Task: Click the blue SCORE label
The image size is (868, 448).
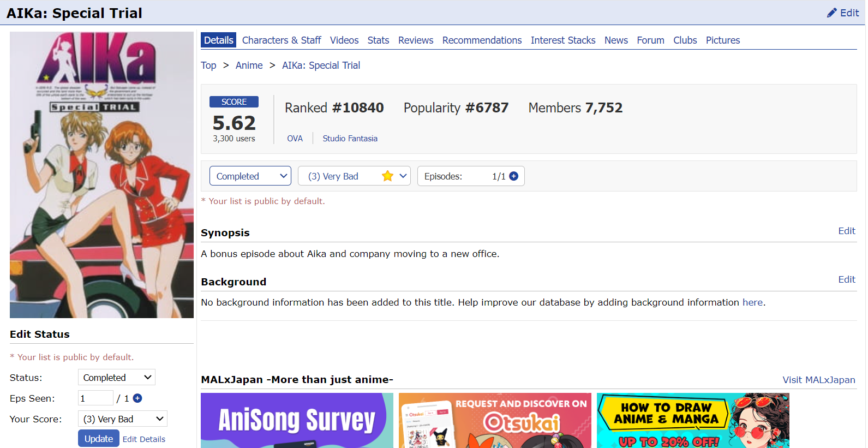Action: 234,101
